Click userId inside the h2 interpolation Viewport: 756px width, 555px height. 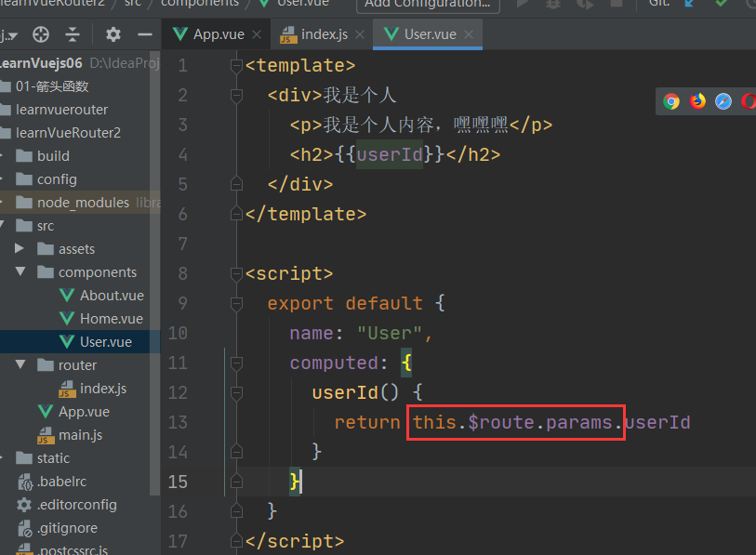[x=390, y=154]
